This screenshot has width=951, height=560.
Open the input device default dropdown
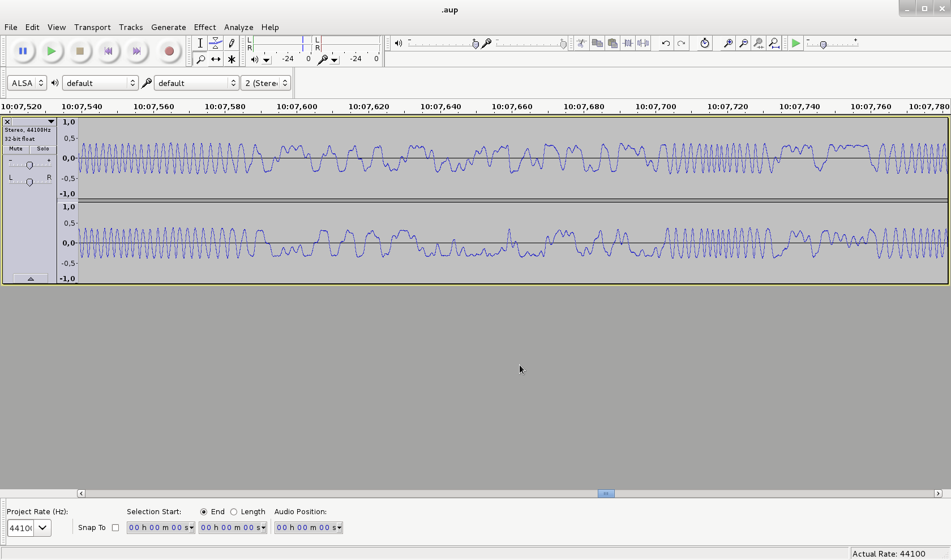[196, 83]
